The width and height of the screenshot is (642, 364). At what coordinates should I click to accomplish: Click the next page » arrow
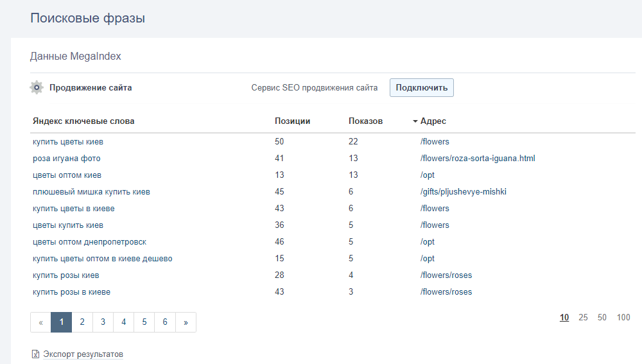coord(186,322)
